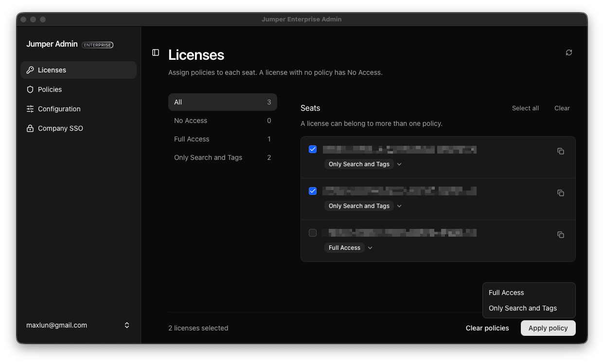604x364 pixels.
Task: Click the sliders icon beside Configuration
Action: coord(30,109)
